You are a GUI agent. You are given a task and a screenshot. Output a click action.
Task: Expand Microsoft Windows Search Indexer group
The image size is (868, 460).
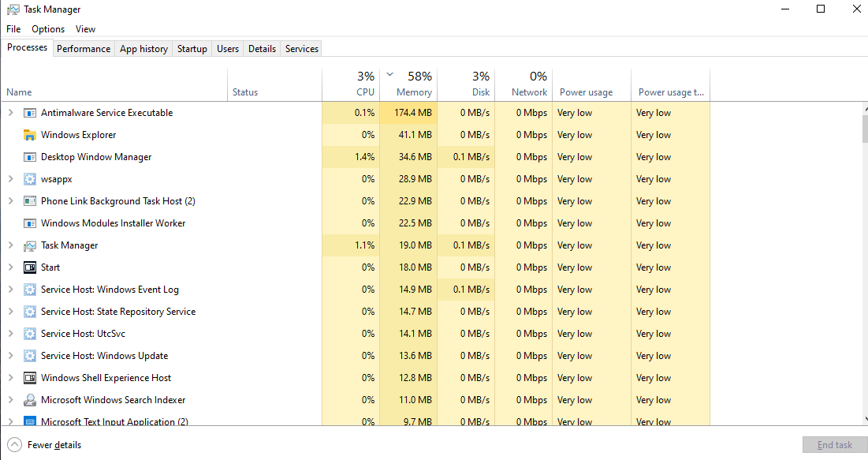click(10, 399)
